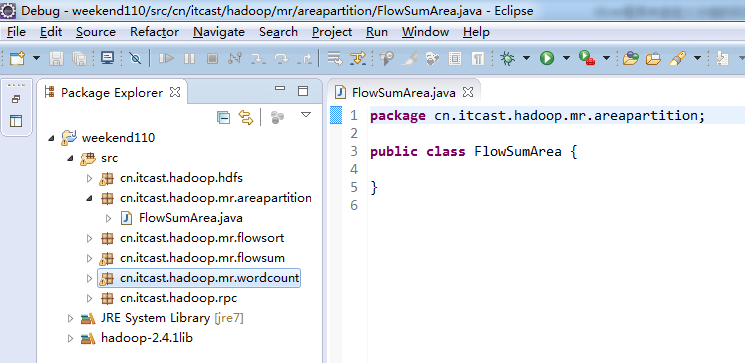Open the Run menu
The width and height of the screenshot is (745, 363).
coord(377,32)
